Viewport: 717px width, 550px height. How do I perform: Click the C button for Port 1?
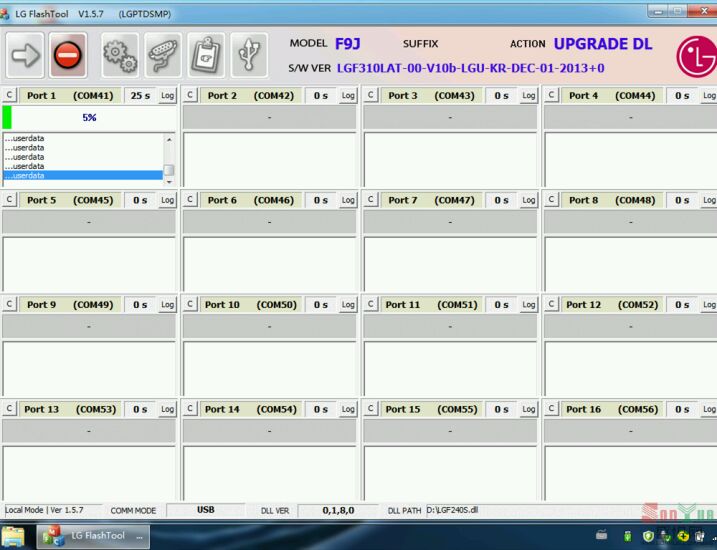pyautogui.click(x=10, y=95)
